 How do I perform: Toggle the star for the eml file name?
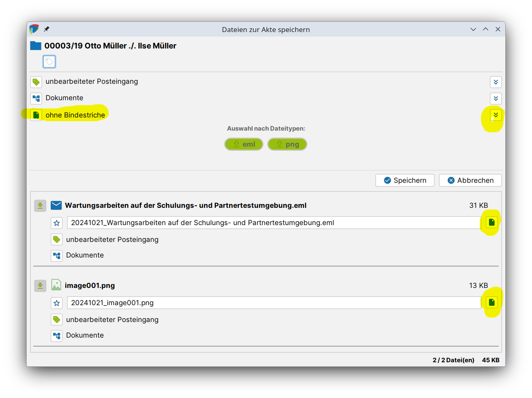[57, 223]
